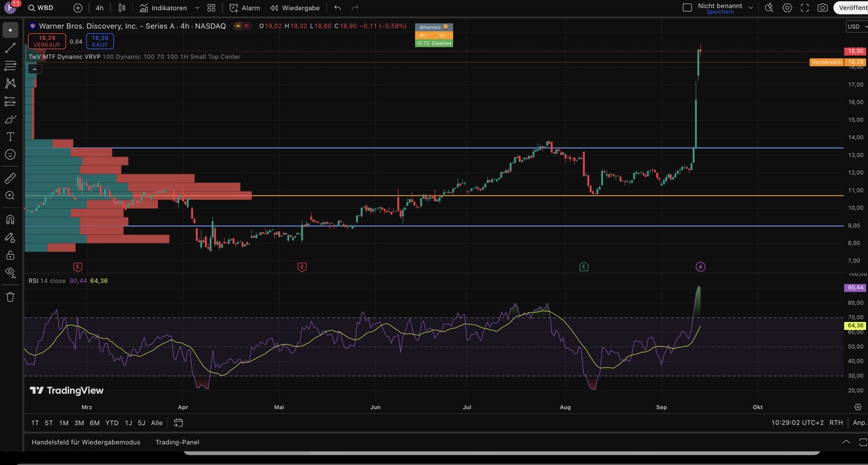This screenshot has height=465, width=868.
Task: Add a symbol with the plus icon
Action: [x=78, y=8]
